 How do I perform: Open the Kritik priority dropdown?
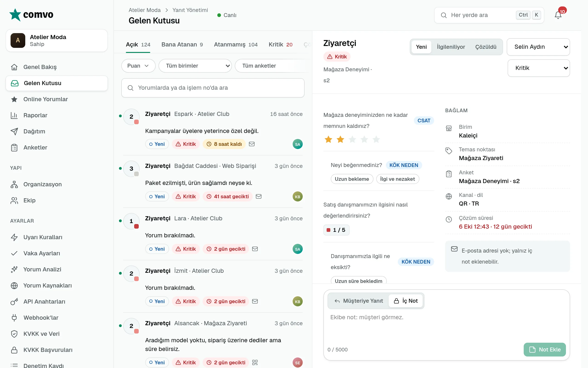click(x=539, y=68)
